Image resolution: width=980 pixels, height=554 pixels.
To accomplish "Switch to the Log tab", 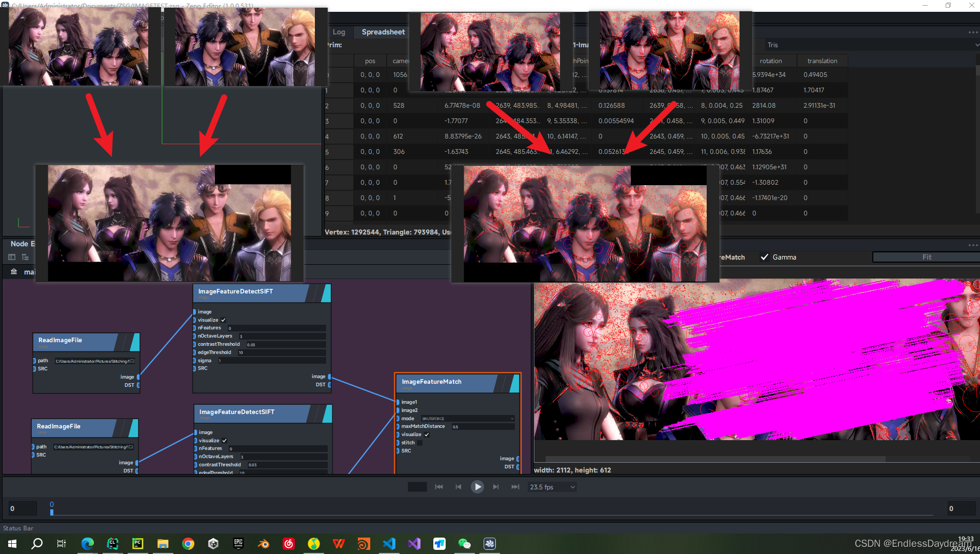I will click(338, 32).
